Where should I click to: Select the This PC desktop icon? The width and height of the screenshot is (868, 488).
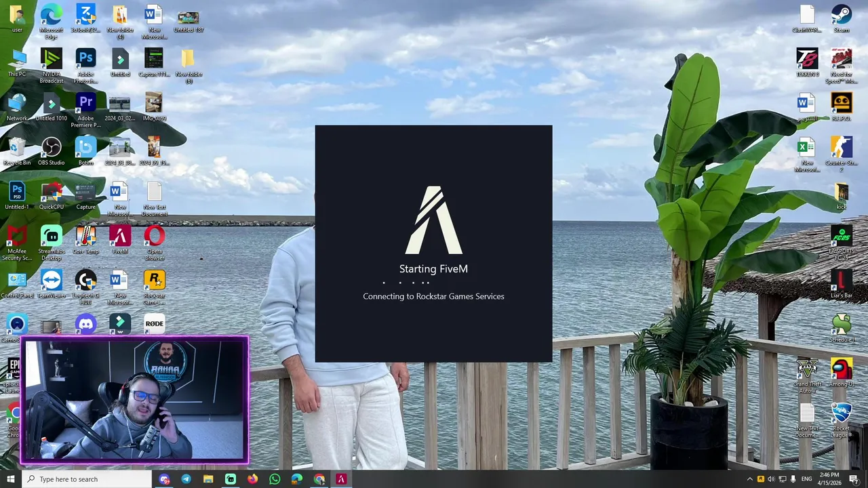[x=17, y=63]
